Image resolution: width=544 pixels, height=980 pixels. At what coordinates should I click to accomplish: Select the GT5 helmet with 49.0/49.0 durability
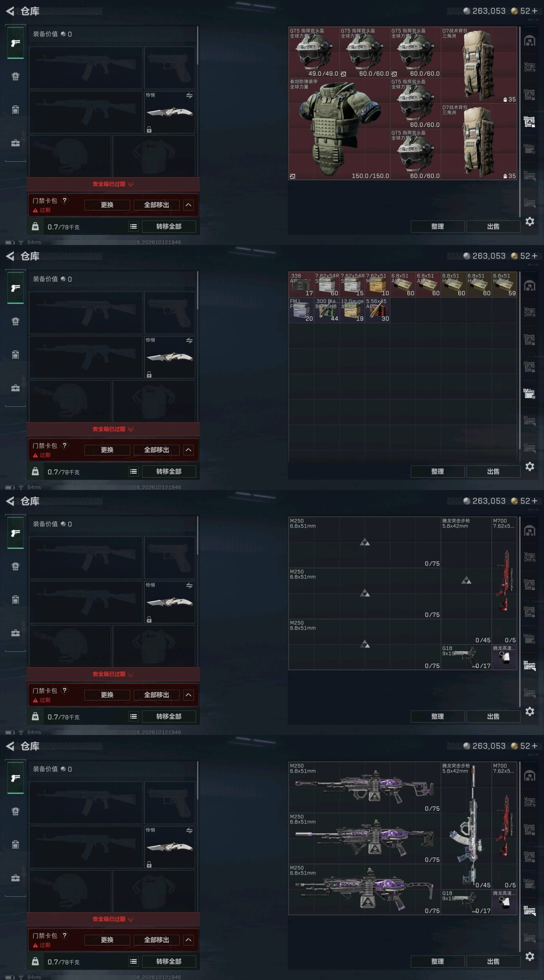pyautogui.click(x=314, y=52)
